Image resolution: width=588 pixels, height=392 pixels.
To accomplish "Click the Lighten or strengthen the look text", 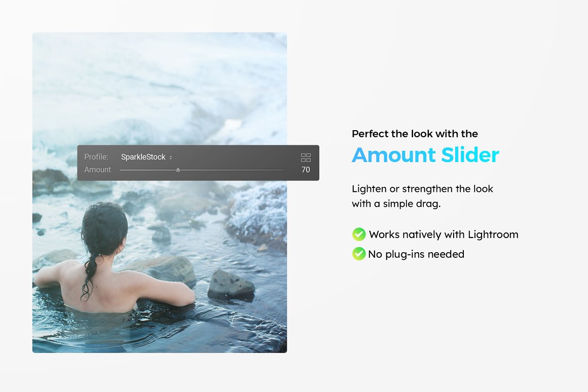I will (422, 189).
